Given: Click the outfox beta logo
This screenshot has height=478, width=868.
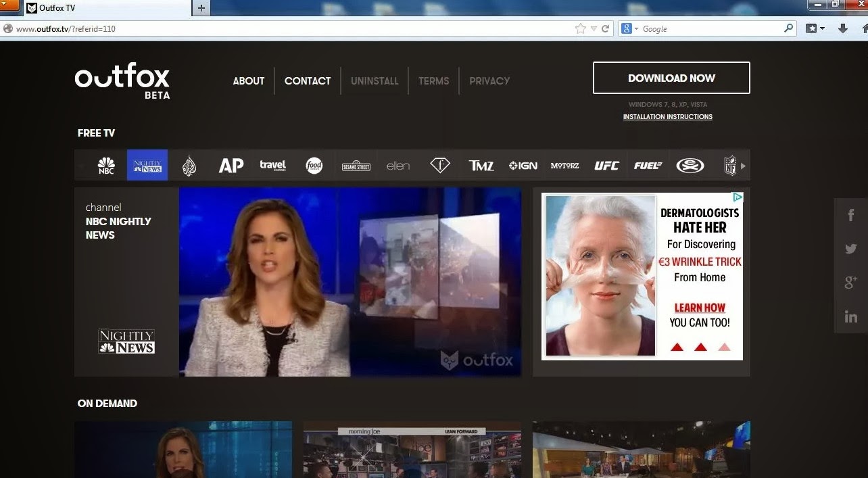Looking at the screenshot, I should coord(122,80).
